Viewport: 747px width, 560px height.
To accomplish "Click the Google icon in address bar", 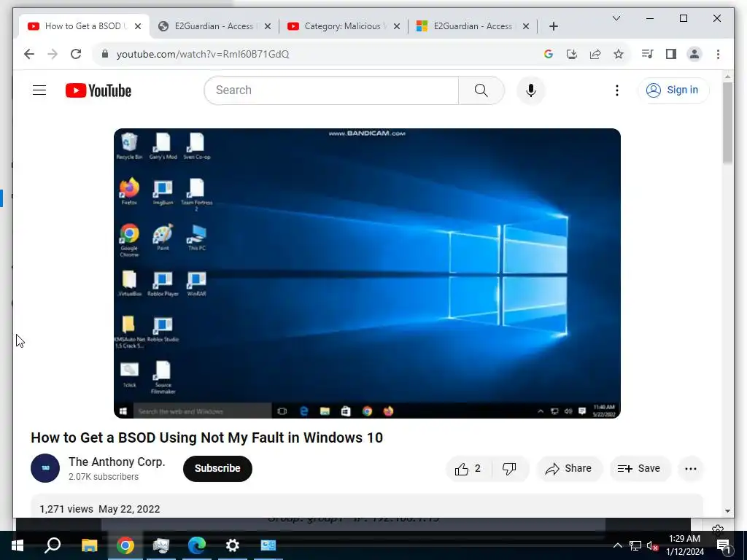I will 549,54.
